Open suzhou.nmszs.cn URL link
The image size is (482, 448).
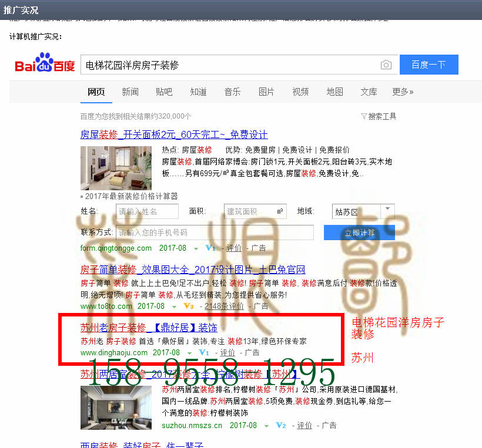(x=192, y=425)
